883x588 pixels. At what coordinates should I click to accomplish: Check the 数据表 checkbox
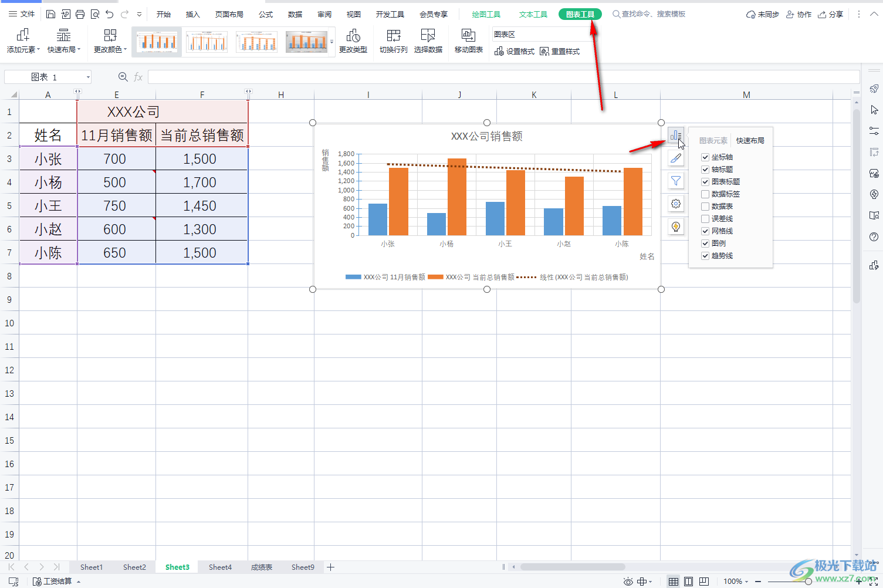tap(705, 207)
